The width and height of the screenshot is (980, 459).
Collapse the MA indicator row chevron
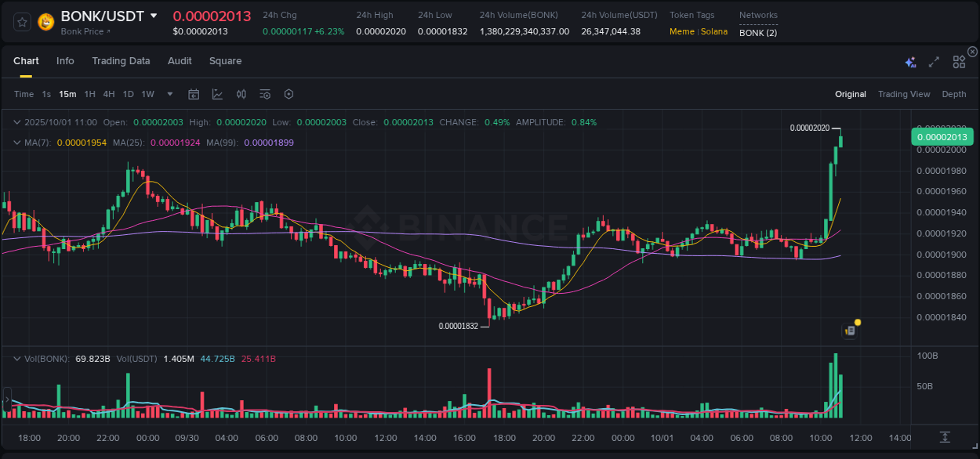pos(16,143)
